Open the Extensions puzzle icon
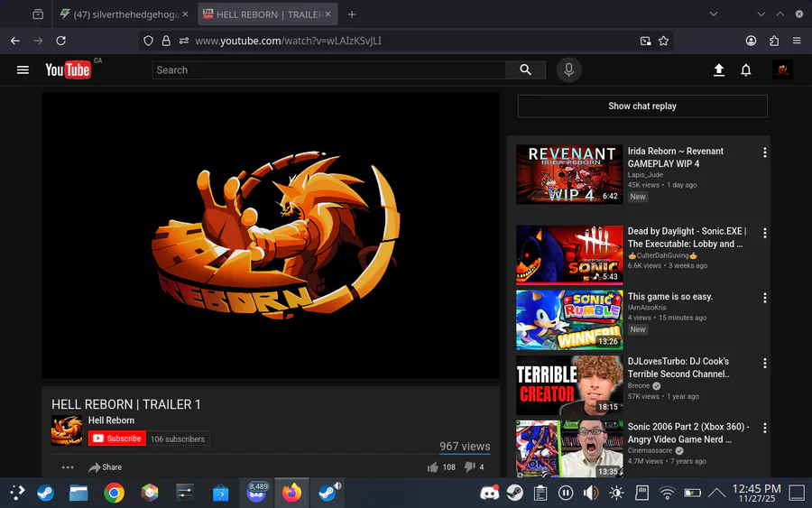 (x=774, y=41)
